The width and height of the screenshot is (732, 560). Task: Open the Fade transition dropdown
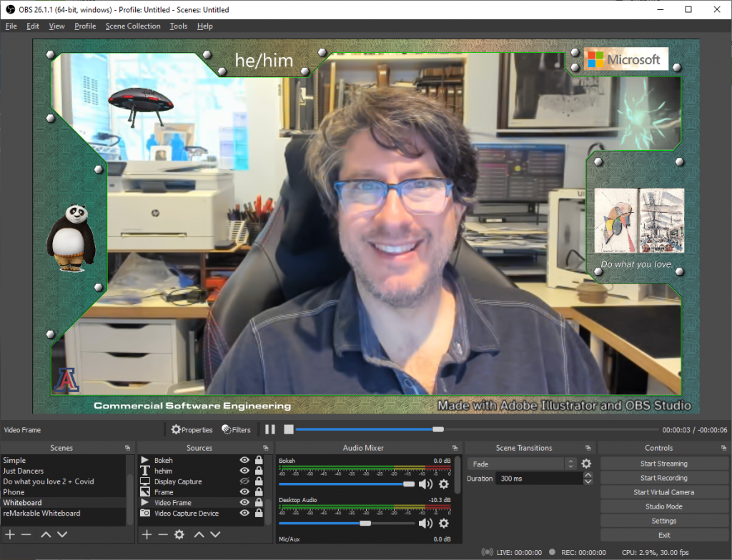pos(522,464)
